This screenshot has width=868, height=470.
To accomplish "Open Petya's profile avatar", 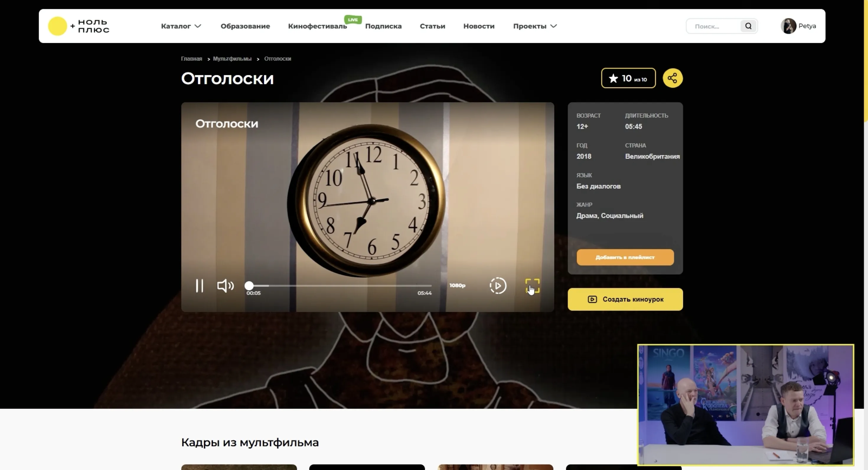I will pos(788,26).
